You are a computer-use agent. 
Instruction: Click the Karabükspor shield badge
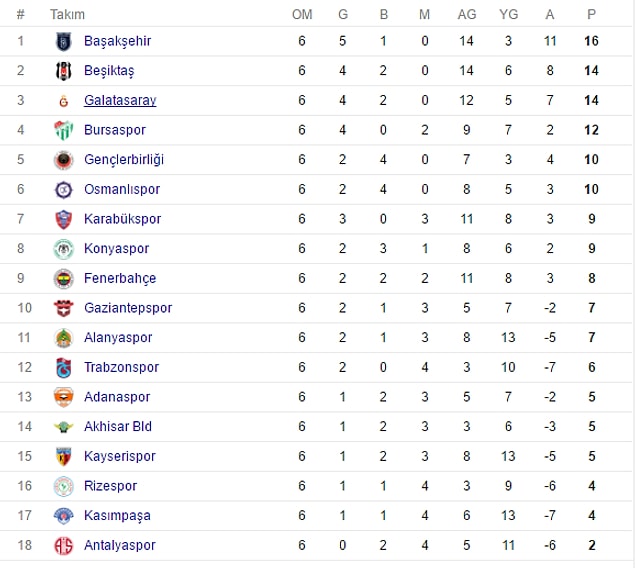click(64, 219)
